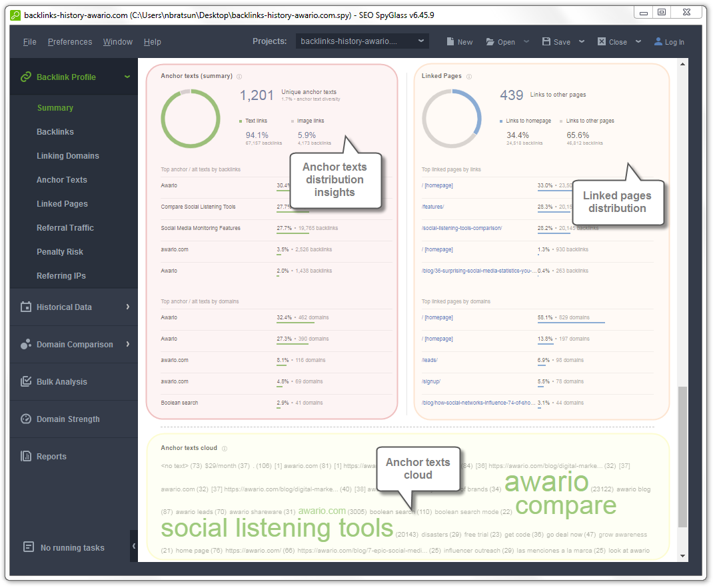Click info icon next to Anchor texts cloud
713x588 pixels.
point(224,449)
